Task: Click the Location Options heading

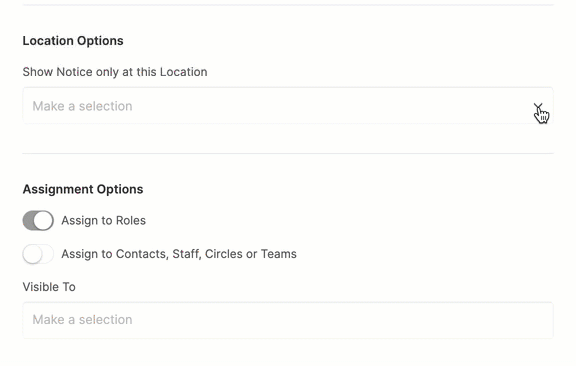Action: (73, 40)
